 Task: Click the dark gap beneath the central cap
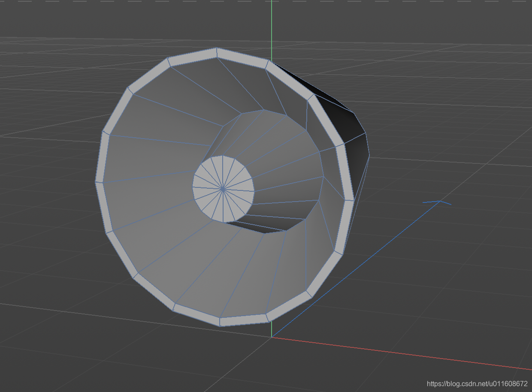click(x=266, y=224)
